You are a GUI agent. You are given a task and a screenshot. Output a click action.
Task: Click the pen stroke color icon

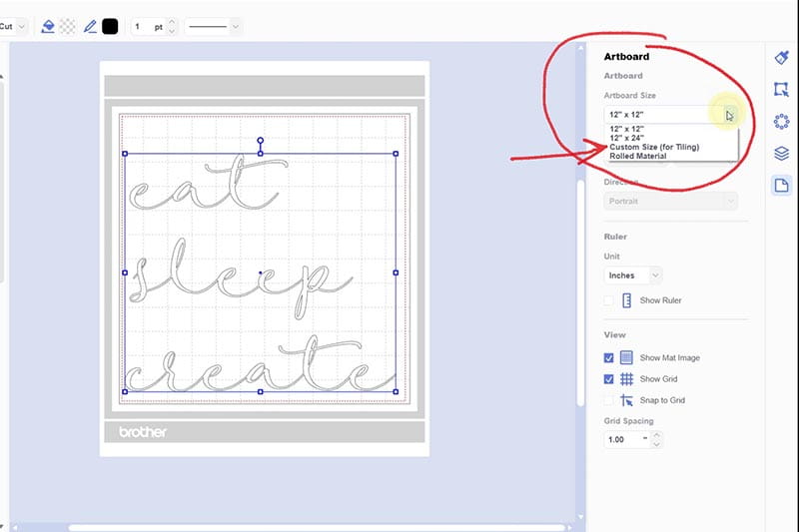[91, 27]
